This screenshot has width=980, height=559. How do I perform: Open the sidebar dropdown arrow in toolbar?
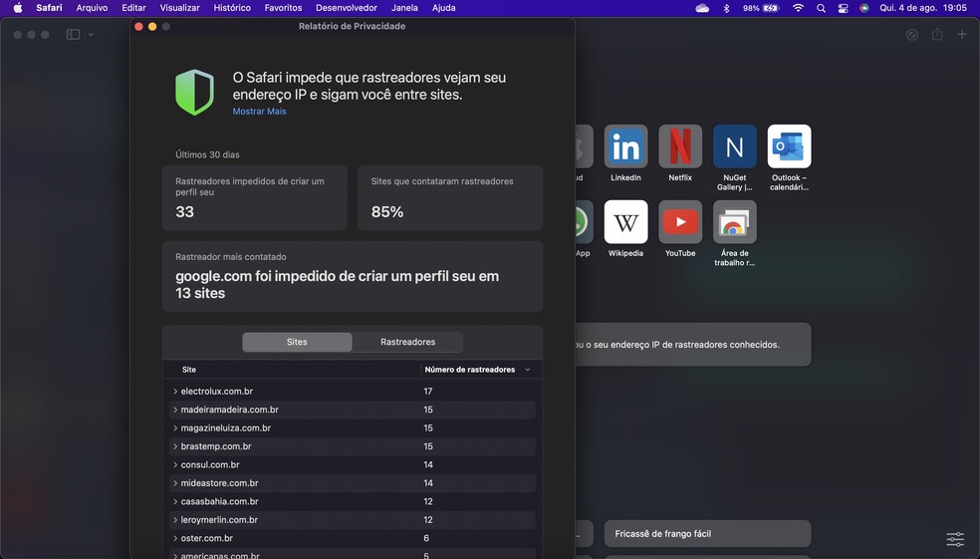click(92, 35)
